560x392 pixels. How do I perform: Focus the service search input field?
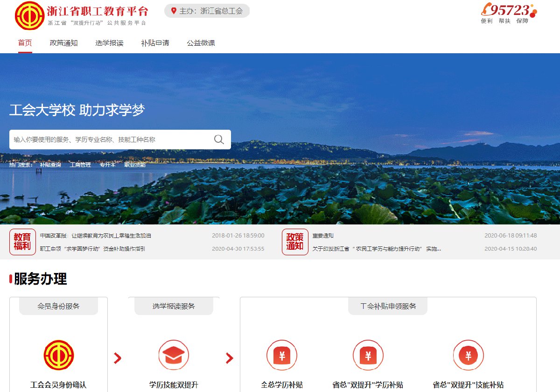110,140
